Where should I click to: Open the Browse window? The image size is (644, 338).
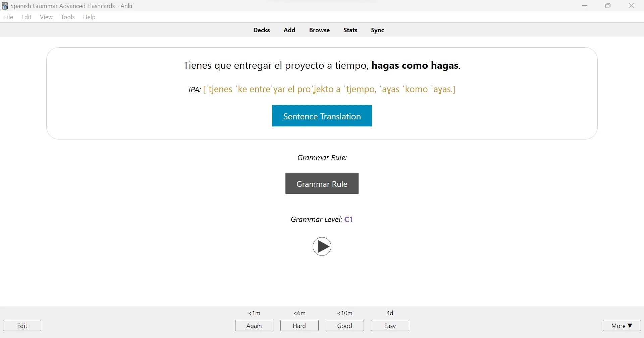click(x=319, y=30)
